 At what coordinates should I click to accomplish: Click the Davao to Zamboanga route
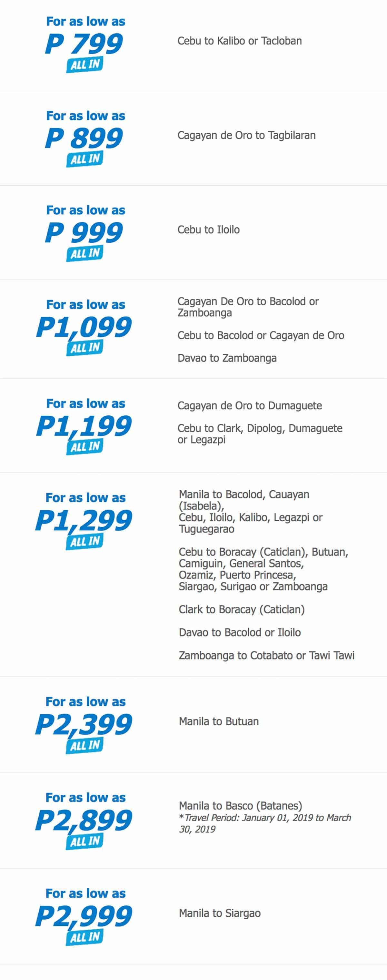(227, 358)
